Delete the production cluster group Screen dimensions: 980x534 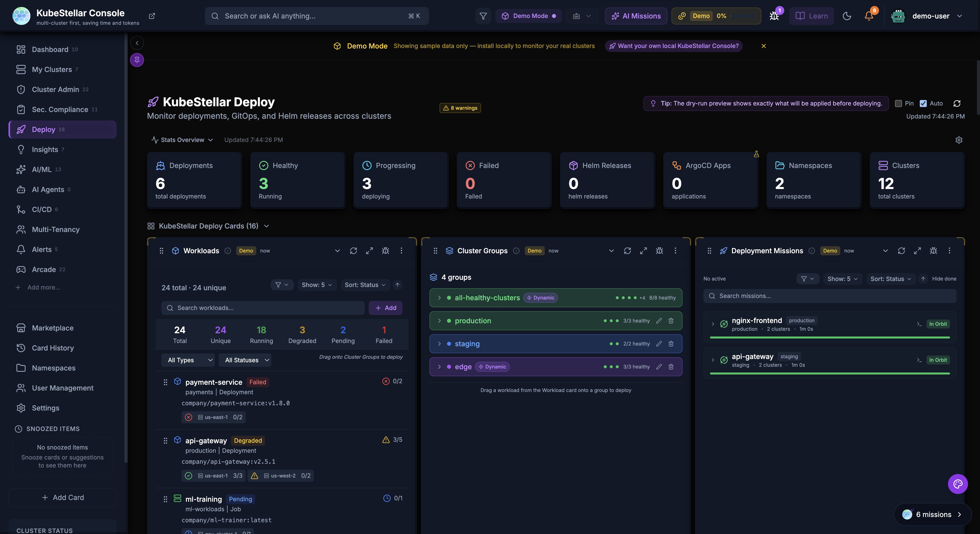point(671,321)
